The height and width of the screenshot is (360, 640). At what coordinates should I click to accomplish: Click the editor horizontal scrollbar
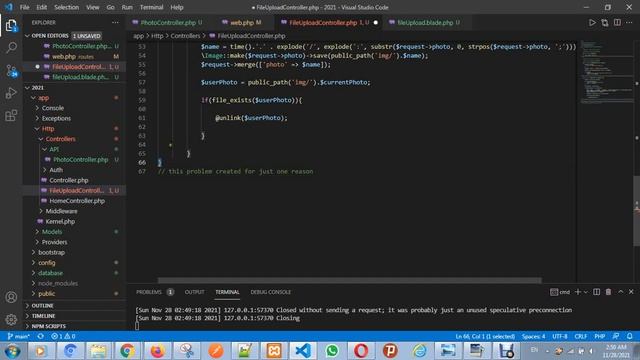click(350, 280)
